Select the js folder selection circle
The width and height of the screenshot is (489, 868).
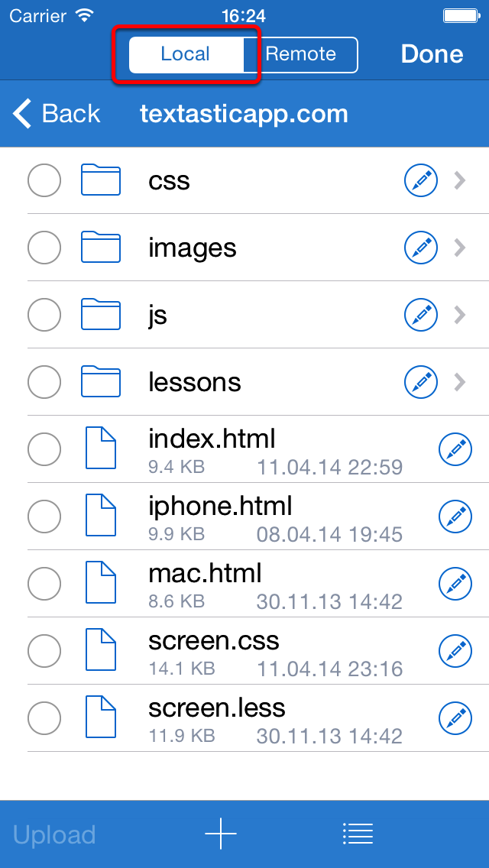coord(44,315)
